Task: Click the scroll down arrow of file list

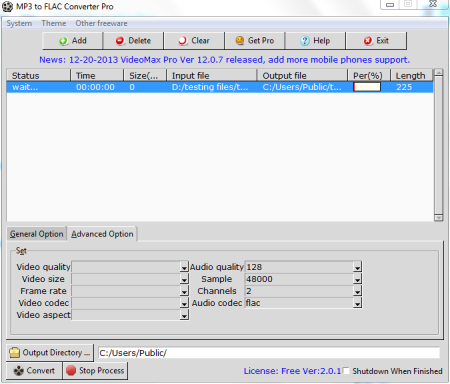Action: [x=439, y=218]
